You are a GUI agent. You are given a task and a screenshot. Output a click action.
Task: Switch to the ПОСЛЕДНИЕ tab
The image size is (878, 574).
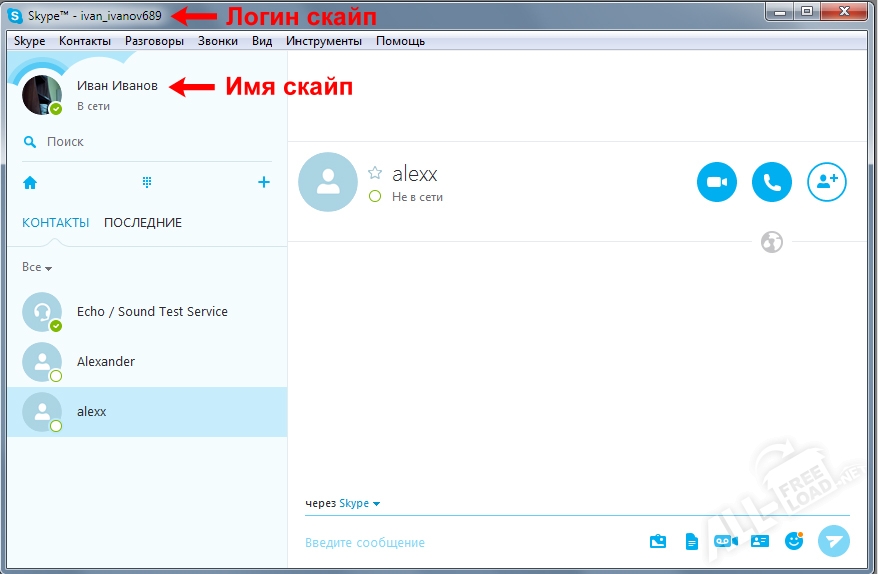143,222
